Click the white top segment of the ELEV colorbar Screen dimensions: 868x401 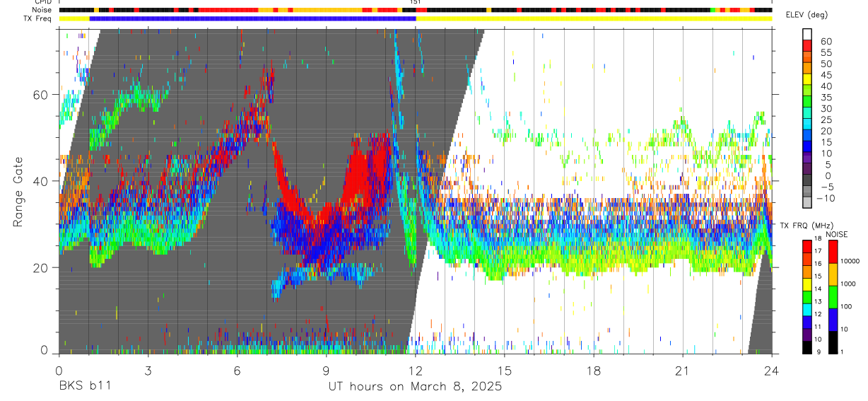(x=808, y=35)
